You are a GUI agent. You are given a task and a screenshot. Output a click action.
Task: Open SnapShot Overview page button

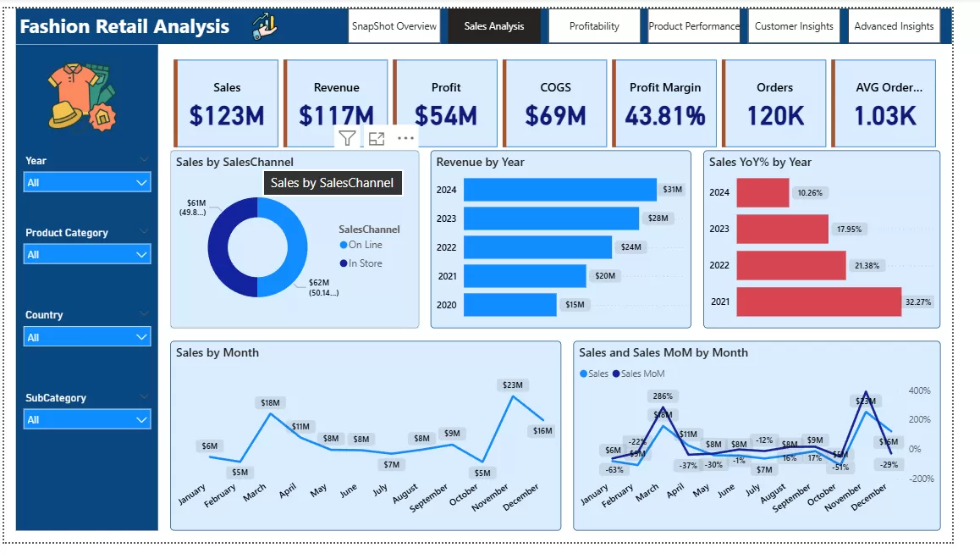394,26
